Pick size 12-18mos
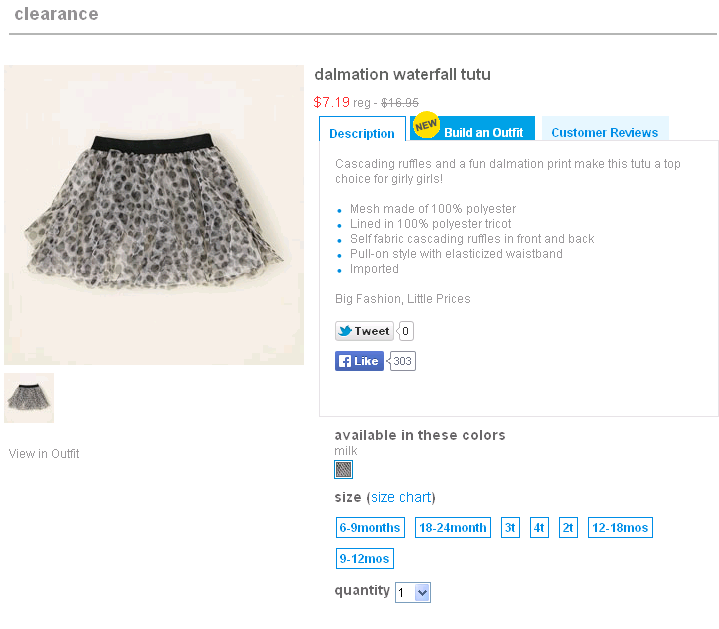719x629 pixels. 620,528
